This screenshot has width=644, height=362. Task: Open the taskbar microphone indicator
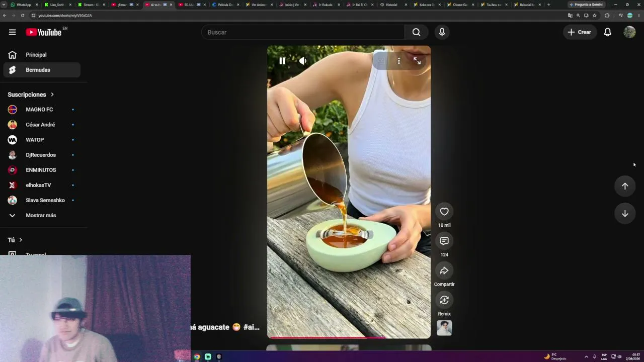click(x=594, y=356)
